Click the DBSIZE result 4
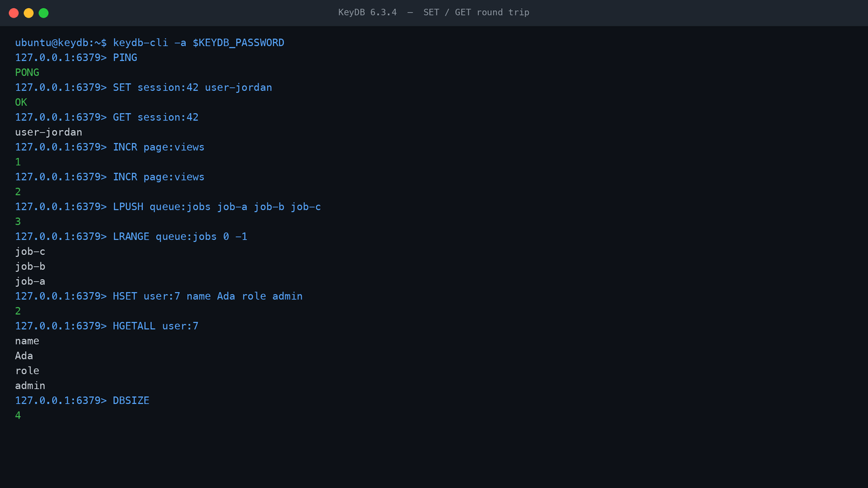 pyautogui.click(x=18, y=415)
